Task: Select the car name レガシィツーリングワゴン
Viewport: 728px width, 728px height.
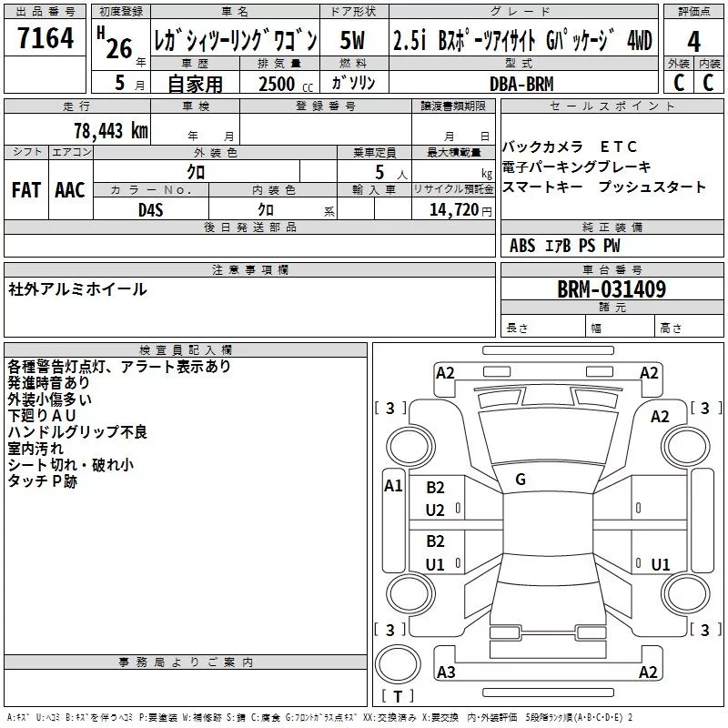Action: click(236, 40)
